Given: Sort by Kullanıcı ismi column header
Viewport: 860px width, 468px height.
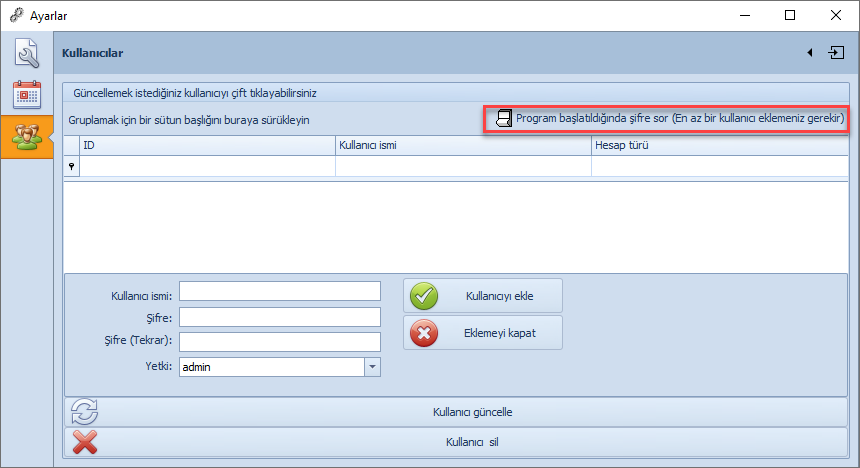Looking at the screenshot, I should 462,145.
